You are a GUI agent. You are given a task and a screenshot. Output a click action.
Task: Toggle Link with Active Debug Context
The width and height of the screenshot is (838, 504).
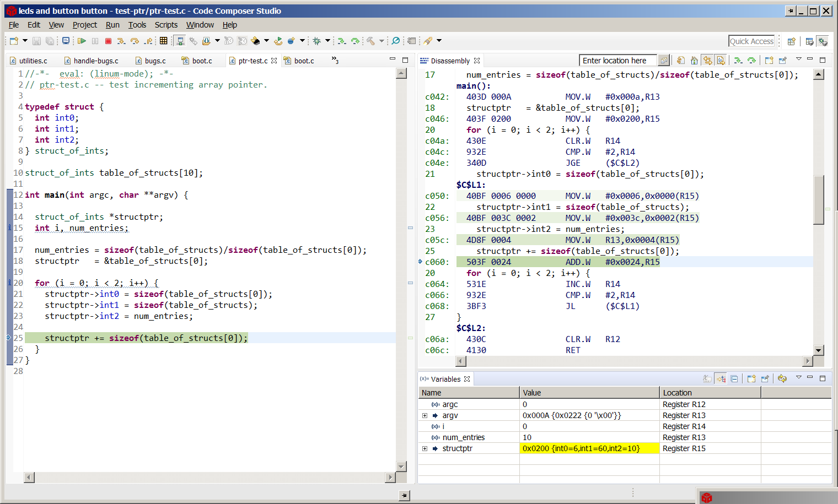707,61
